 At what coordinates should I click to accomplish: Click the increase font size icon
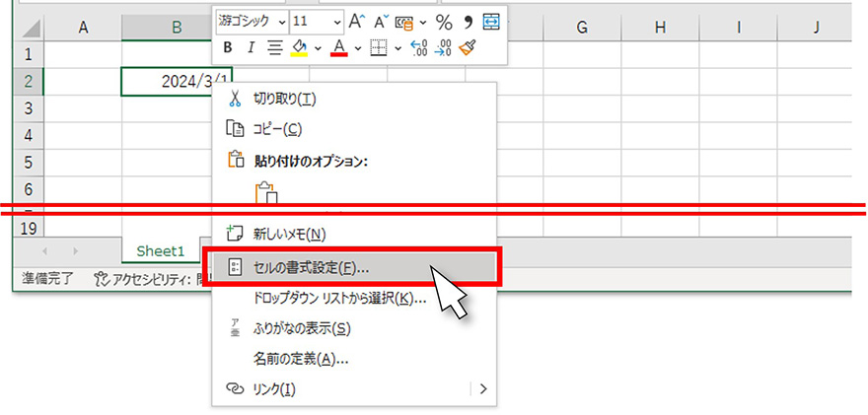coord(357,21)
